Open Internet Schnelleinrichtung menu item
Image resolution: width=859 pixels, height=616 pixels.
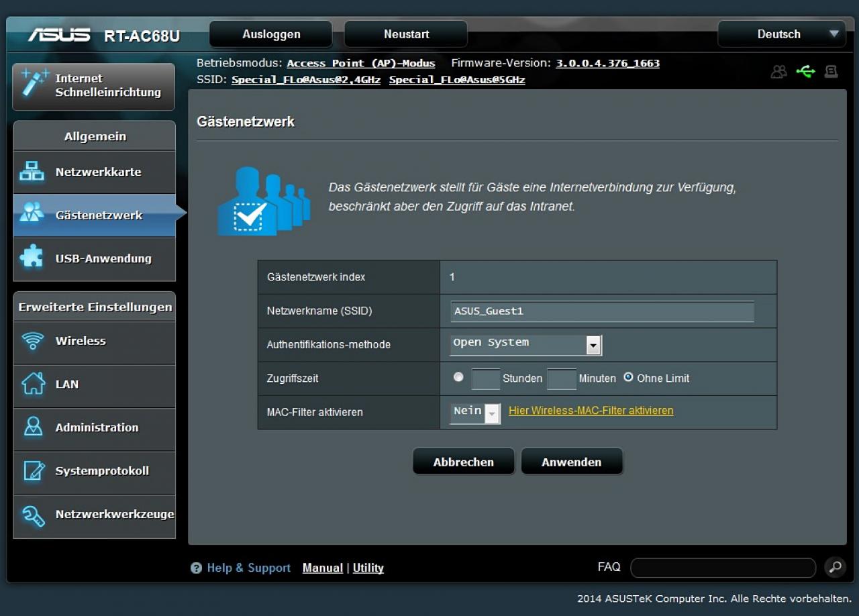pyautogui.click(x=94, y=86)
